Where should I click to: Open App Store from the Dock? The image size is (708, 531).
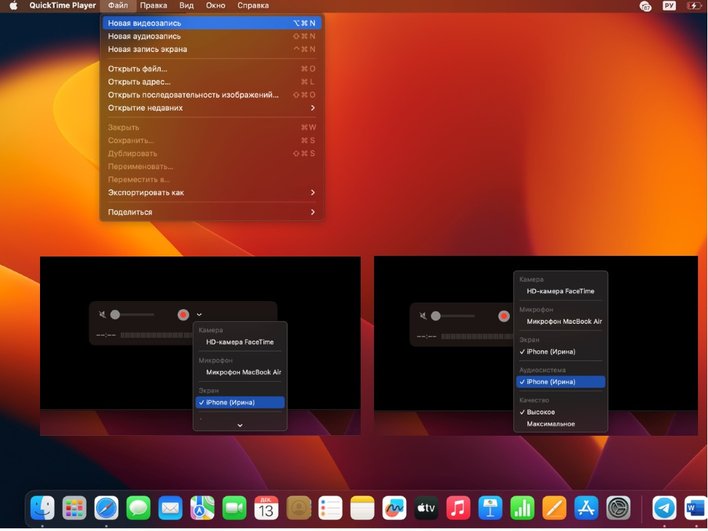587,508
